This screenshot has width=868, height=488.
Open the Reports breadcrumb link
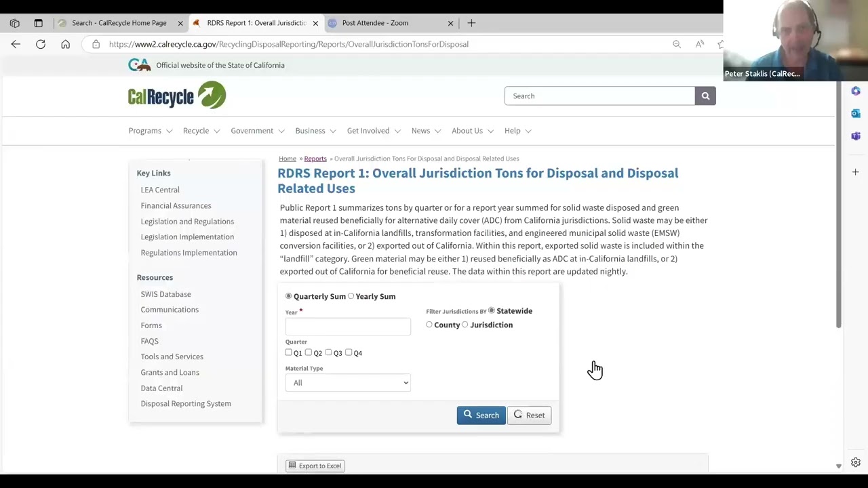click(315, 159)
